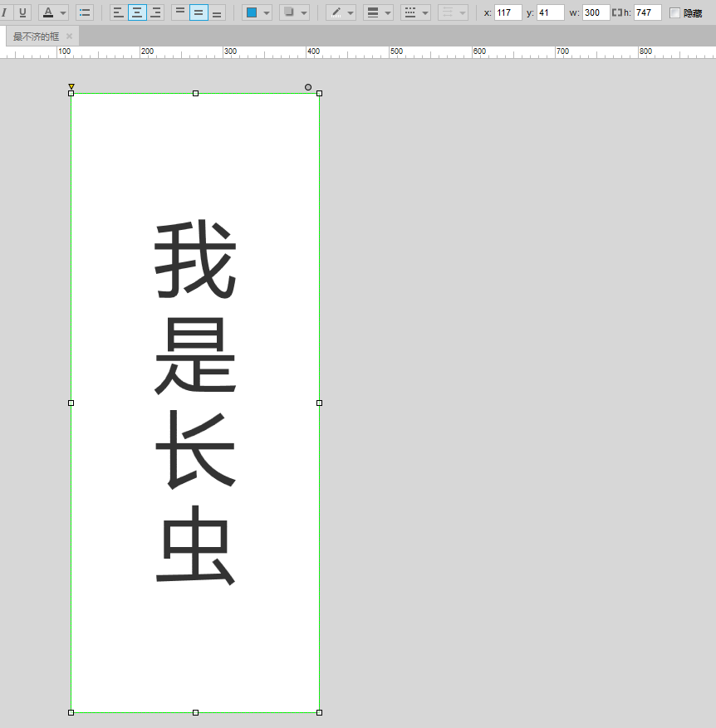Toggle the 隐藏 (hide) checkbox
This screenshot has height=728, width=716.
[675, 12]
